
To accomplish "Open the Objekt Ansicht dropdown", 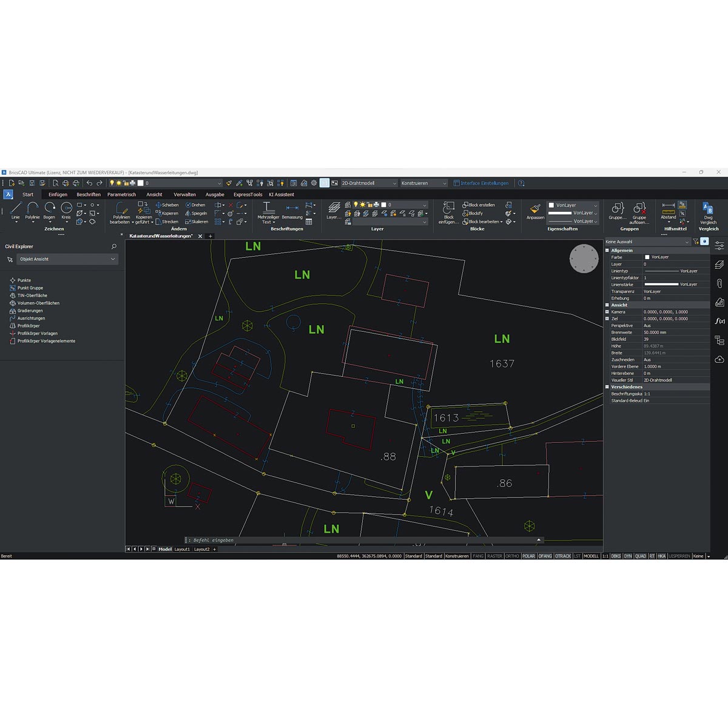I will click(67, 259).
